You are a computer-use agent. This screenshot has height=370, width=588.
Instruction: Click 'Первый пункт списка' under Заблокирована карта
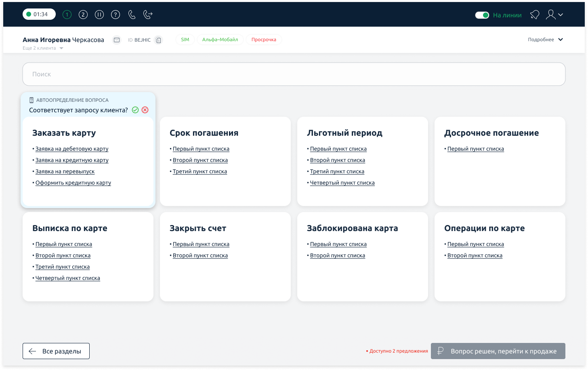point(338,244)
